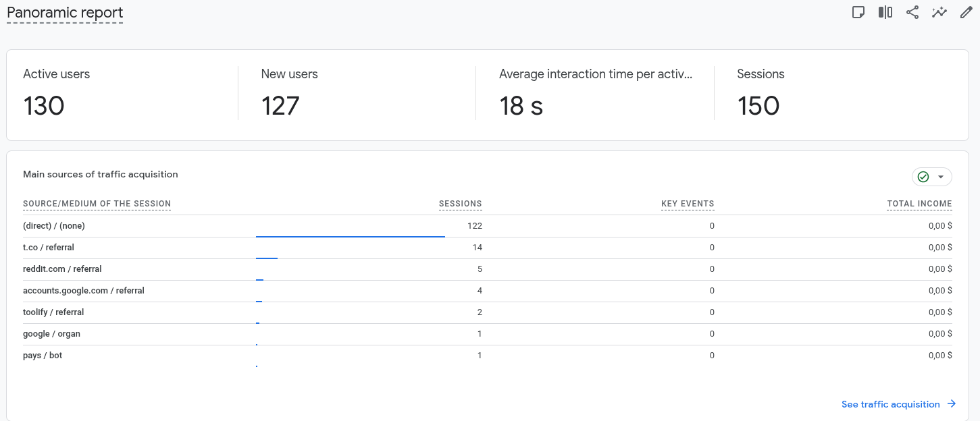The width and height of the screenshot is (980, 421).
Task: Click Source/Medium of the session header
Action: tap(97, 204)
